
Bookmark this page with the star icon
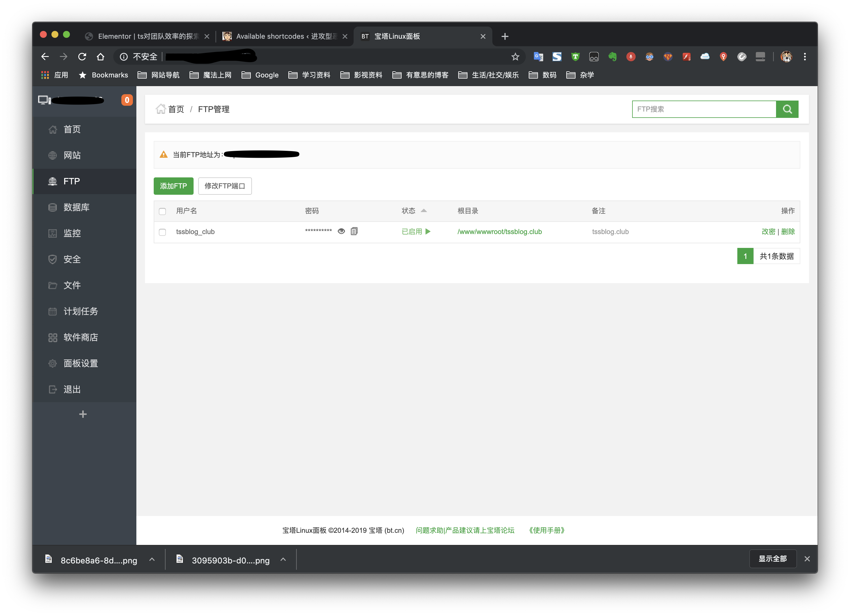[515, 57]
